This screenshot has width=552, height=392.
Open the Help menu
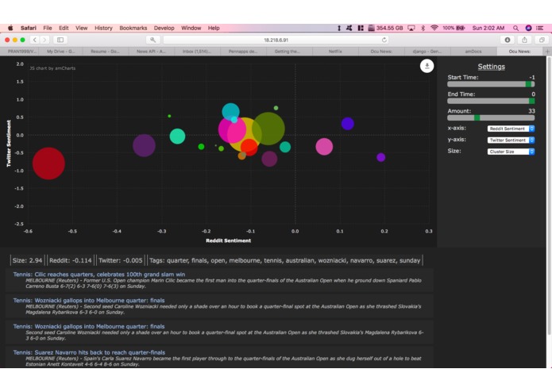pyautogui.click(x=214, y=28)
